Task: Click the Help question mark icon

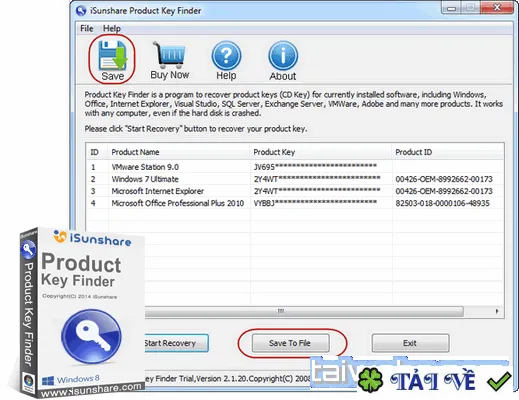Action: [x=226, y=56]
